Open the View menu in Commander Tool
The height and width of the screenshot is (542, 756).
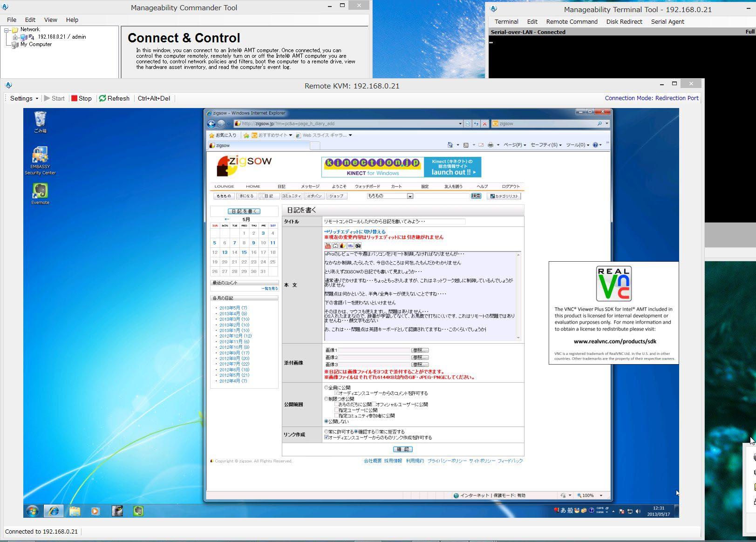point(50,20)
